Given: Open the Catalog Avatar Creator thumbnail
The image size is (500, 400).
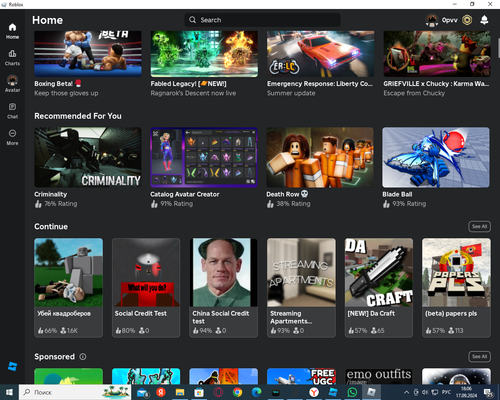Looking at the screenshot, I should pyautogui.click(x=204, y=157).
